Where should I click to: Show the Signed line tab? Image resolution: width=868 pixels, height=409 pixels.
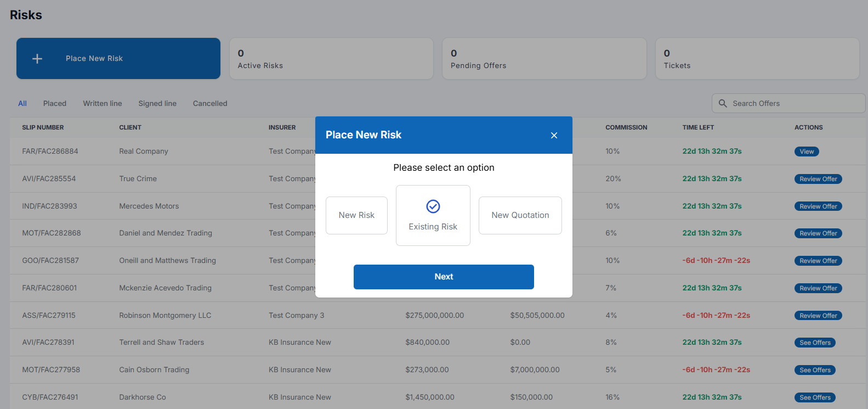[x=157, y=103]
